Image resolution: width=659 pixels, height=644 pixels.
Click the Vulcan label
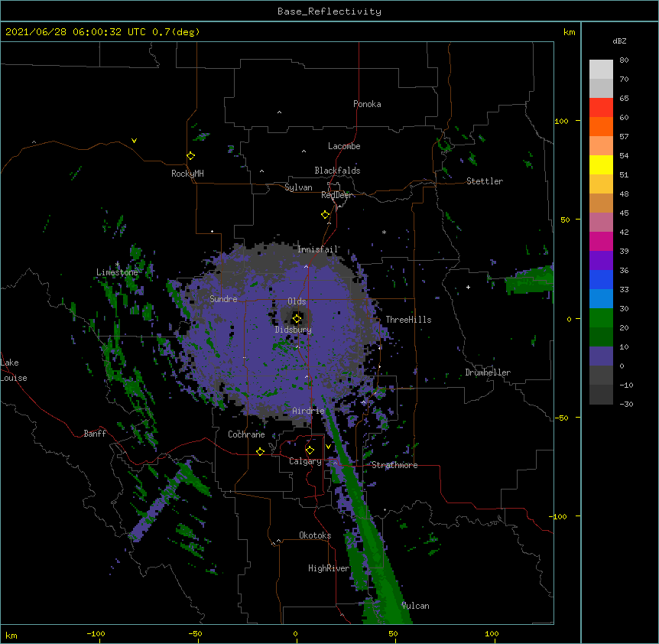(x=415, y=606)
